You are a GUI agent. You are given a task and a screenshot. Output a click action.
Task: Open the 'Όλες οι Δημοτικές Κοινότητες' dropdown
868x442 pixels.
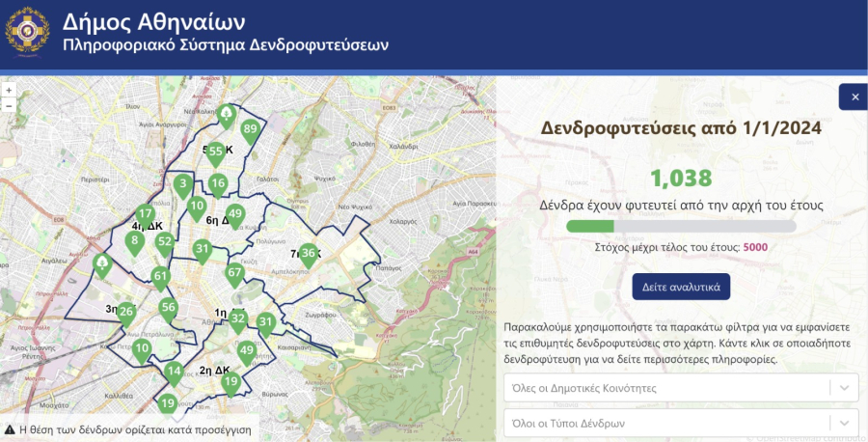click(680, 388)
